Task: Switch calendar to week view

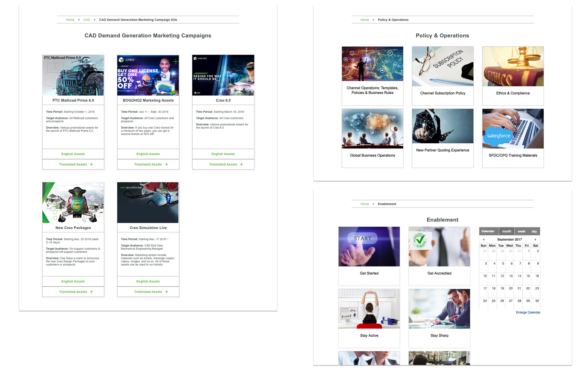Action: tap(521, 231)
